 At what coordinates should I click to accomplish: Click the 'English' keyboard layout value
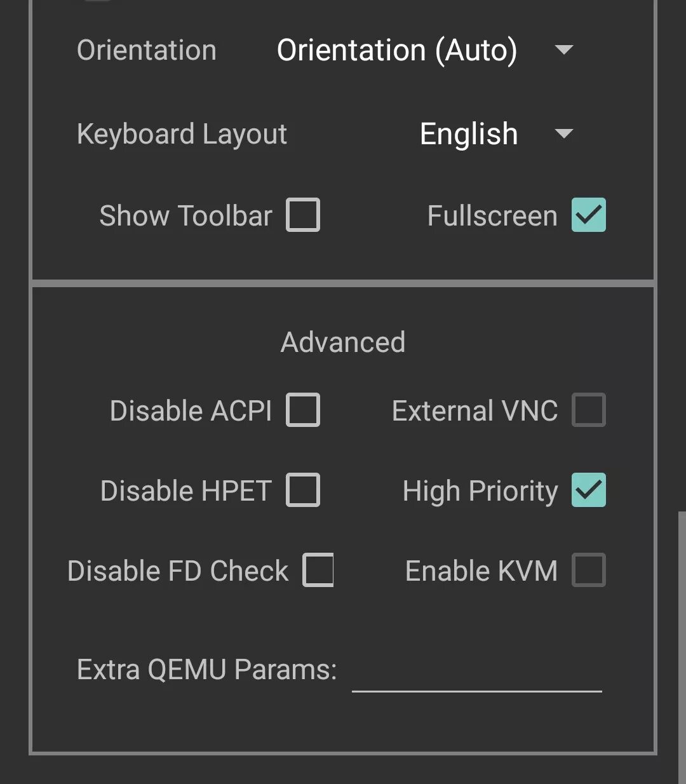(x=469, y=134)
